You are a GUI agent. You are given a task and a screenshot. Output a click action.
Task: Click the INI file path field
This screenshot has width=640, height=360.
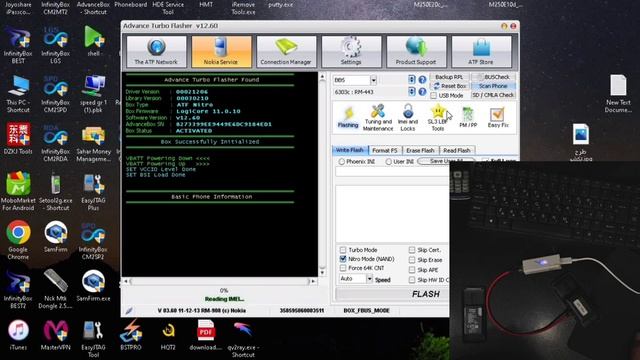(x=392, y=172)
